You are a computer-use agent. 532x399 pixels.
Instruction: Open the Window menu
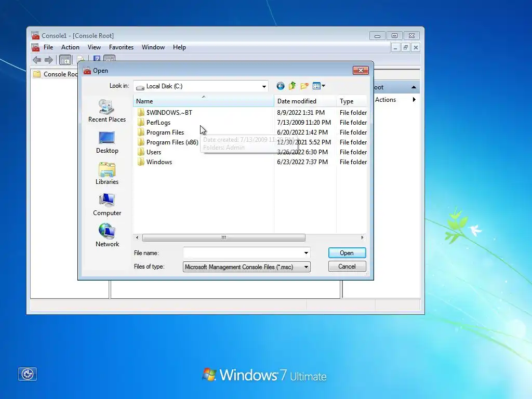pos(153,47)
